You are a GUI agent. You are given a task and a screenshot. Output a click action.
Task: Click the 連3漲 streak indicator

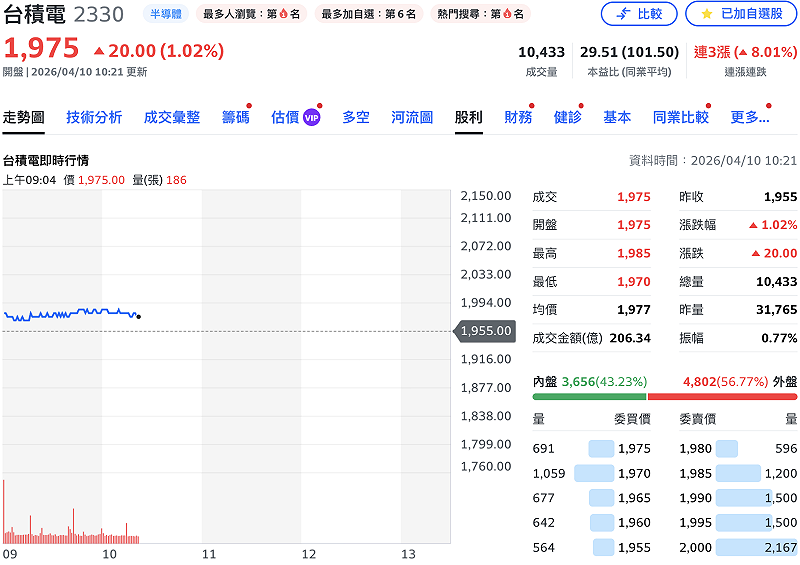tap(745, 52)
